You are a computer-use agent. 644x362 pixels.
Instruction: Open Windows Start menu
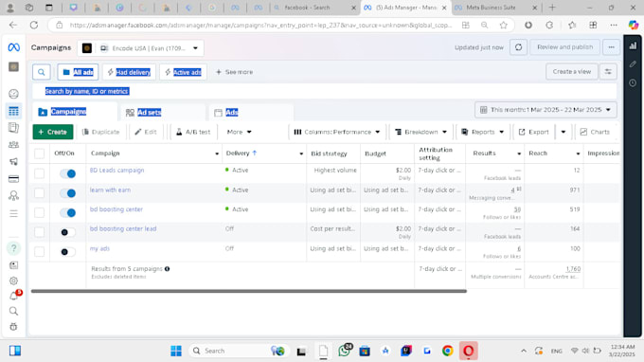coord(176,351)
